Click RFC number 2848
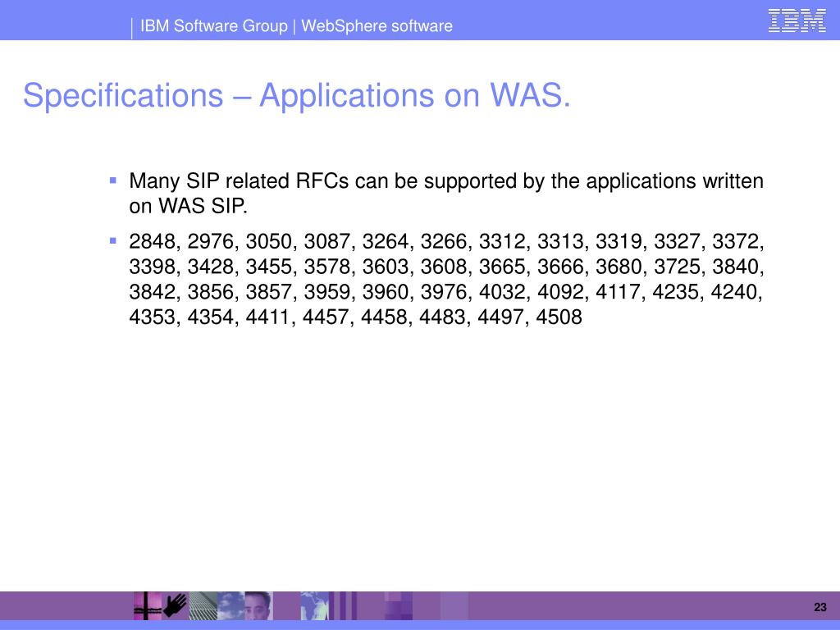Screen dimensions: 840x630 click(x=152, y=242)
